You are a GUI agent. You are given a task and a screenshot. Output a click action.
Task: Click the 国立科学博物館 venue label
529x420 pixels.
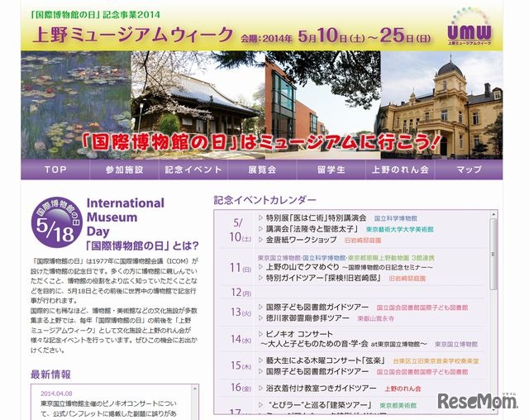tap(396, 218)
